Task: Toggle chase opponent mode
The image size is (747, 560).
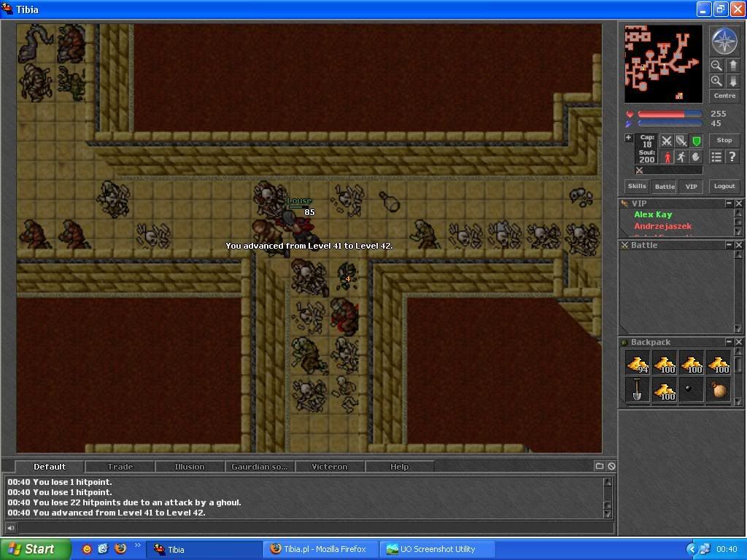Action: pyautogui.click(x=682, y=157)
